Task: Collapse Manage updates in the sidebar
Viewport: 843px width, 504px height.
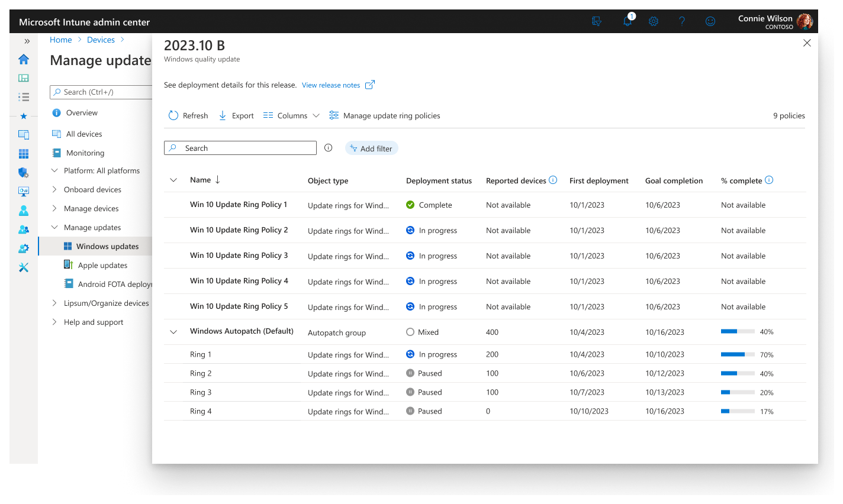Action: pos(54,227)
